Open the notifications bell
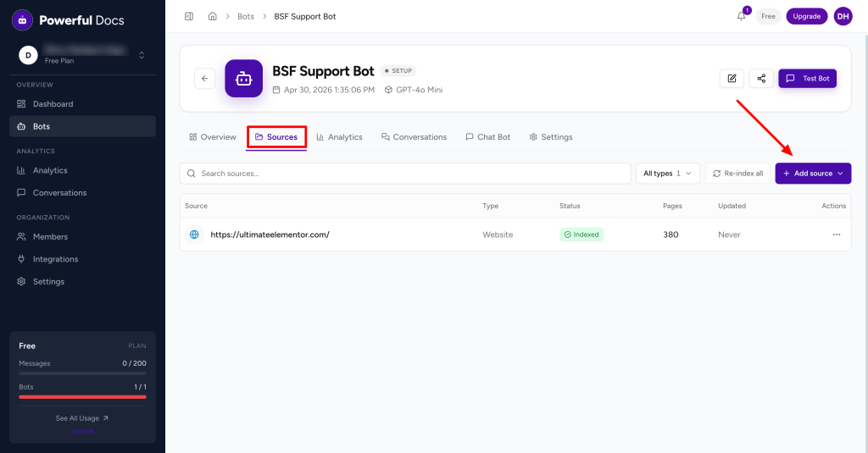 [x=741, y=16]
